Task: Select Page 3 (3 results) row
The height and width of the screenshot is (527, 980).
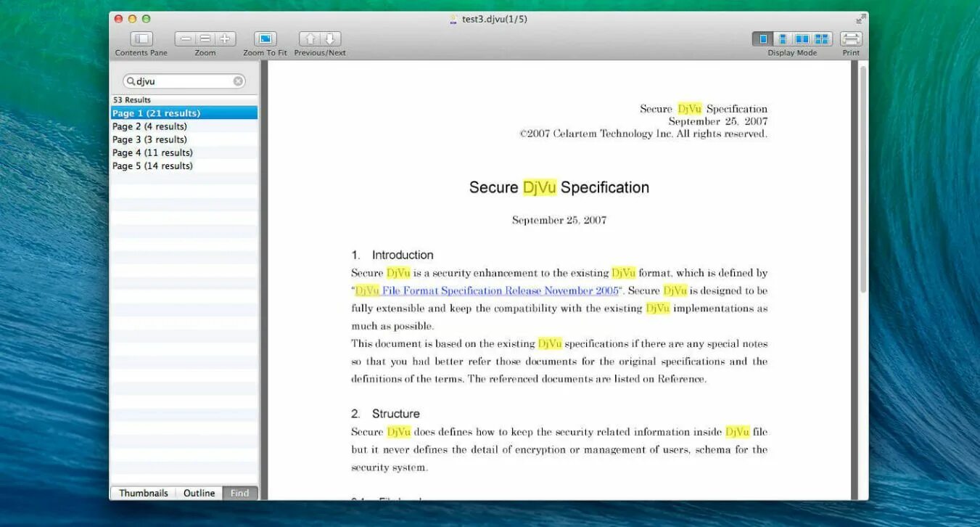Action: point(184,139)
